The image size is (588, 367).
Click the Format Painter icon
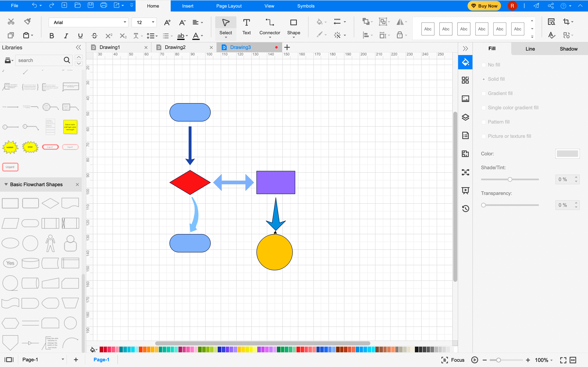coord(27,21)
